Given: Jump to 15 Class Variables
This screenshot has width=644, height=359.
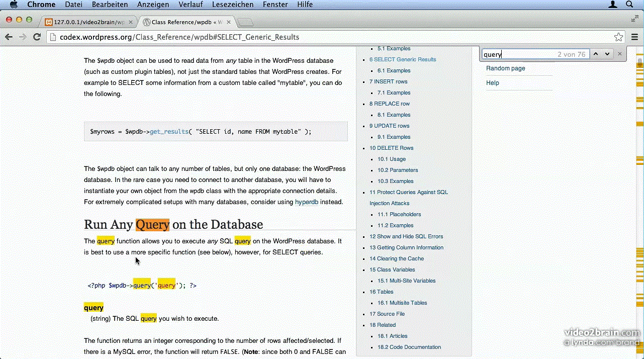Looking at the screenshot, I should [393, 270].
